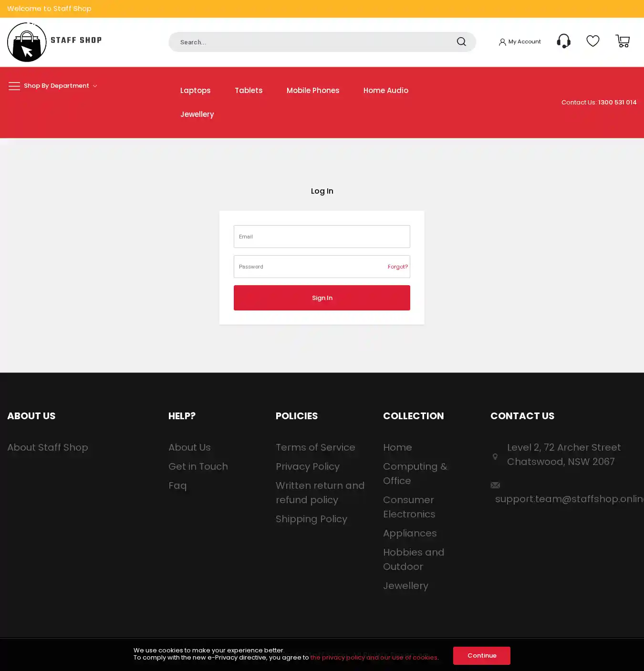Open the Laptops menu item
Screen dimensions: 644x671
pyautogui.click(x=195, y=90)
